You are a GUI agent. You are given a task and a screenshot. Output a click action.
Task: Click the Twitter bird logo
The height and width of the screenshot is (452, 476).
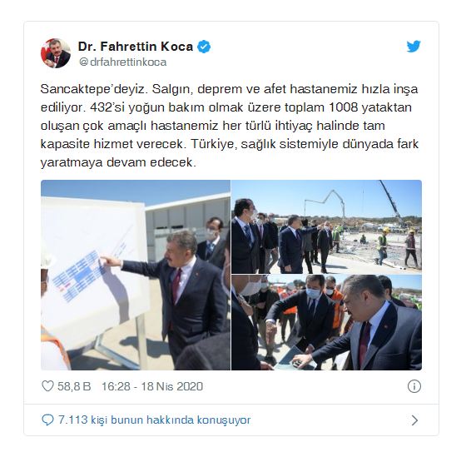(414, 47)
